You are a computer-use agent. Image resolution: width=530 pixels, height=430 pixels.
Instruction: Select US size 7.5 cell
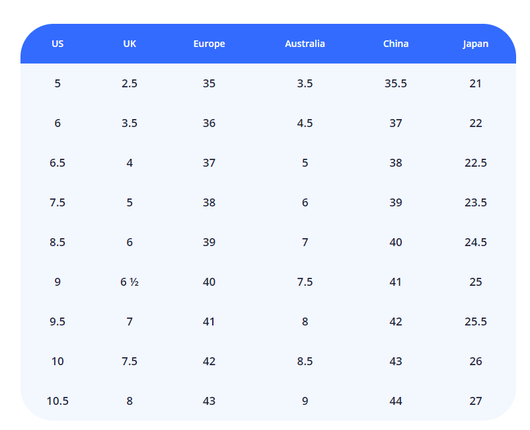pyautogui.click(x=57, y=202)
